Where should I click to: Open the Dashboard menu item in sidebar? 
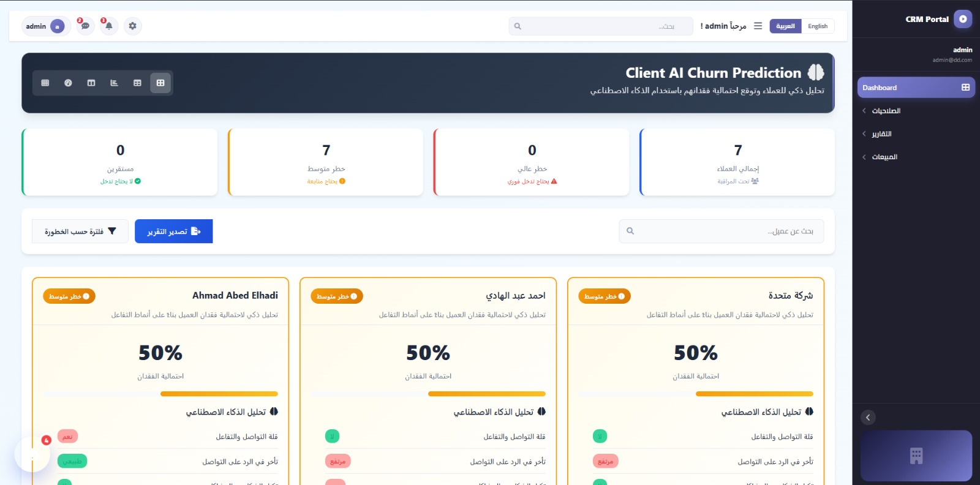point(916,88)
